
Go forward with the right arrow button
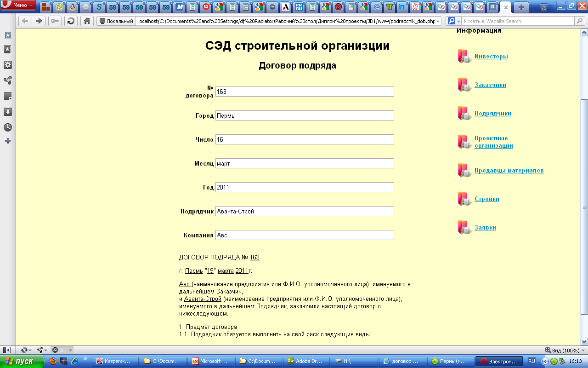click(39, 21)
